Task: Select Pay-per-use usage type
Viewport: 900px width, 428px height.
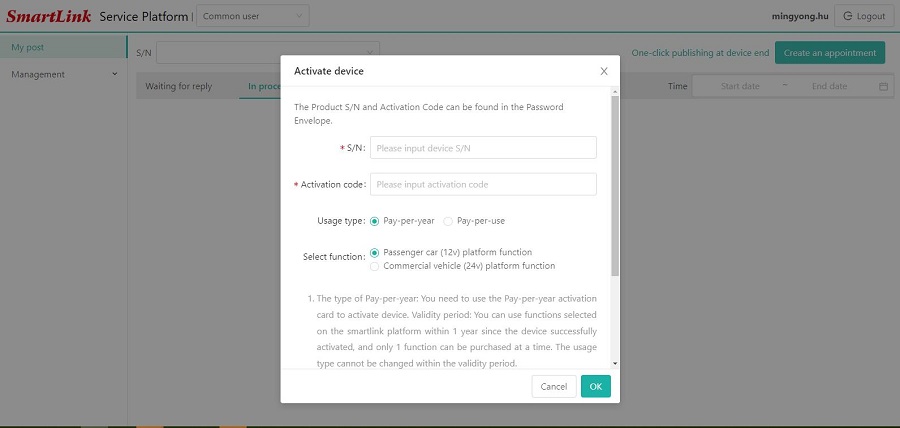Action: click(x=448, y=221)
